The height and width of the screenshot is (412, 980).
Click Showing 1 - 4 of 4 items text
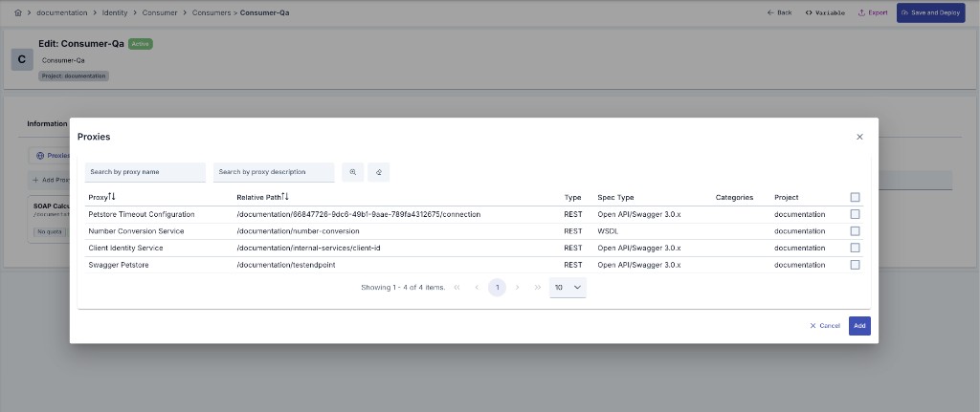coord(403,287)
